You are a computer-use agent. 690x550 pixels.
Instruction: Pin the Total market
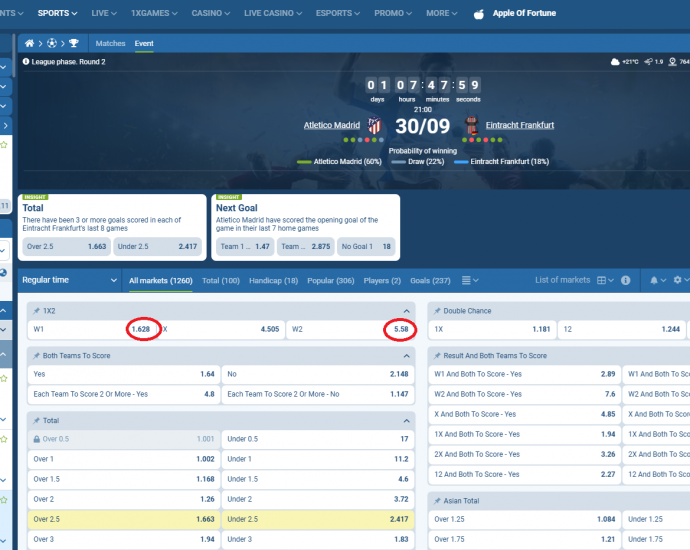tap(37, 421)
